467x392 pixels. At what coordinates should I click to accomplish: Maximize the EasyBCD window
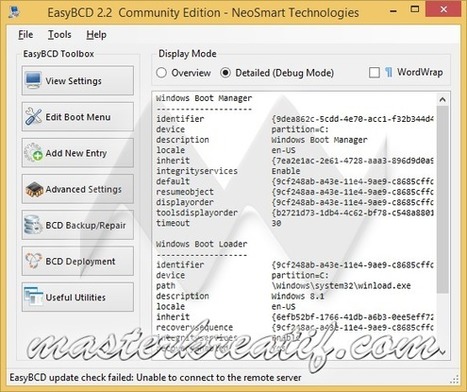415,9
